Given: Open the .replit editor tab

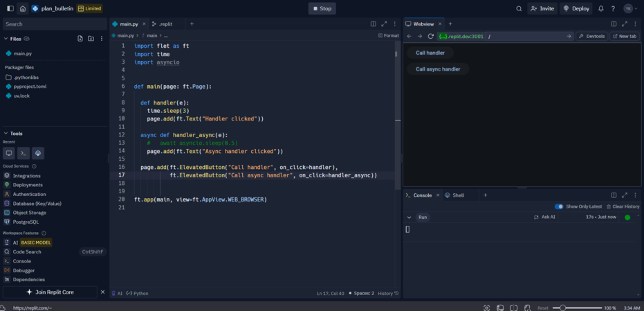Looking at the screenshot, I should tap(163, 24).
